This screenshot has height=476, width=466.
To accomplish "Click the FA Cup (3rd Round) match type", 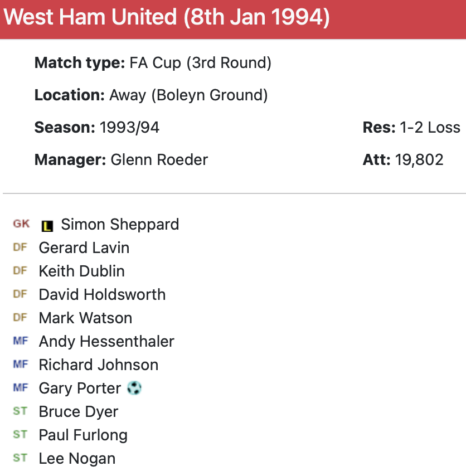I will click(200, 63).
